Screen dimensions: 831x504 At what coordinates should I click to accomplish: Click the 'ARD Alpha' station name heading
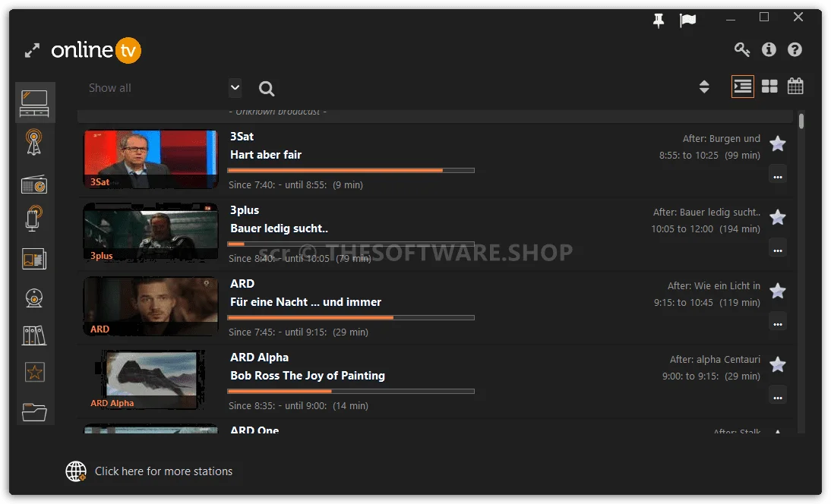(x=259, y=358)
